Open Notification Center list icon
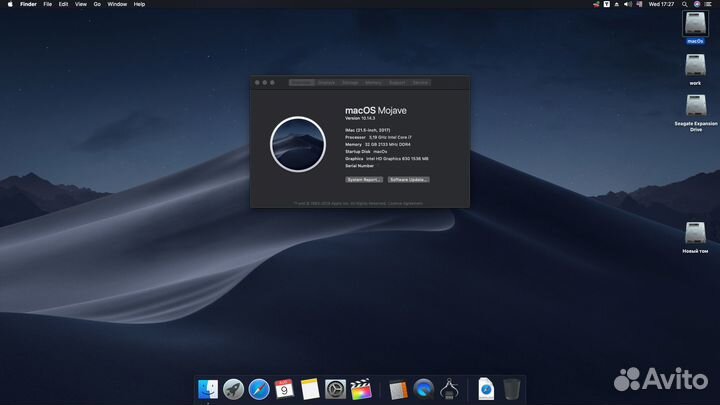 (x=708, y=4)
